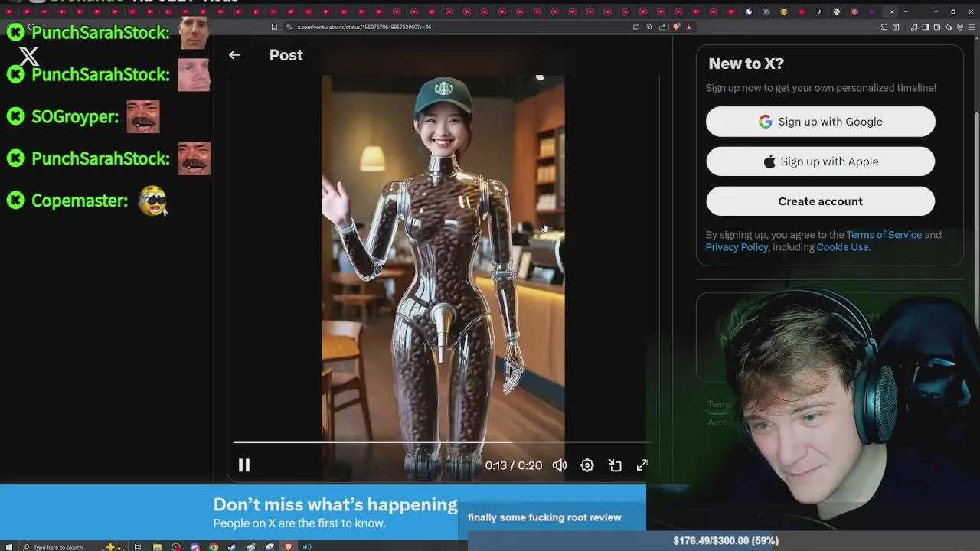Mute the video volume
Screen dimensions: 980x551
point(560,465)
